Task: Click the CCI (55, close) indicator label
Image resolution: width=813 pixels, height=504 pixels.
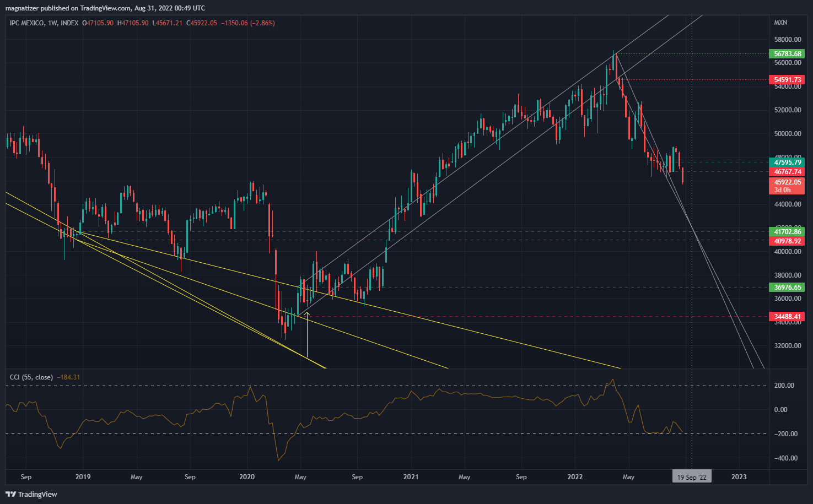Action: click(31, 377)
